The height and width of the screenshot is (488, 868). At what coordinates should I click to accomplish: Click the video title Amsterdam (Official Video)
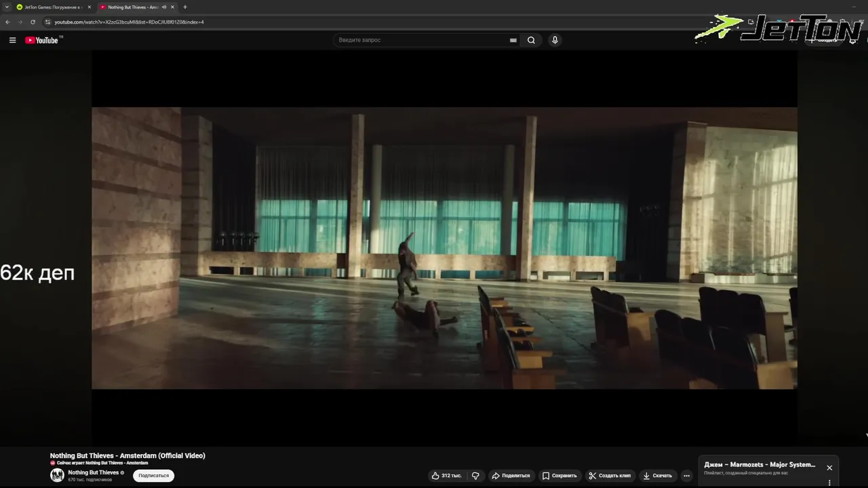(x=127, y=455)
